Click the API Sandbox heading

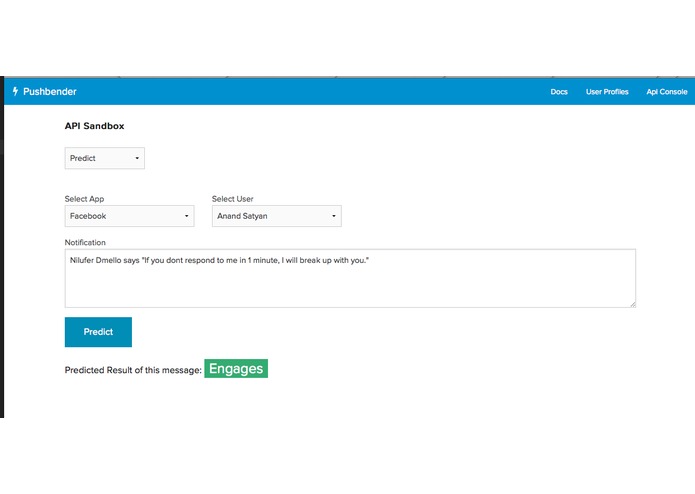94,126
